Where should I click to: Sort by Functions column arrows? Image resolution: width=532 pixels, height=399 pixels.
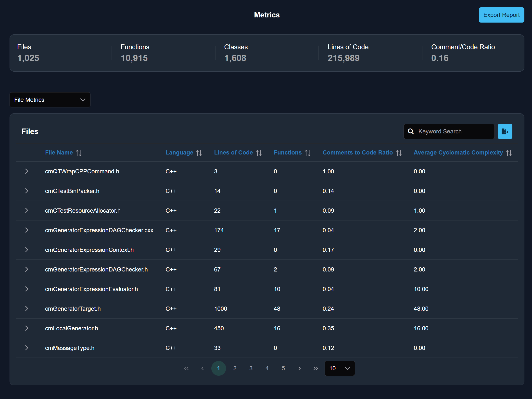[308, 153]
